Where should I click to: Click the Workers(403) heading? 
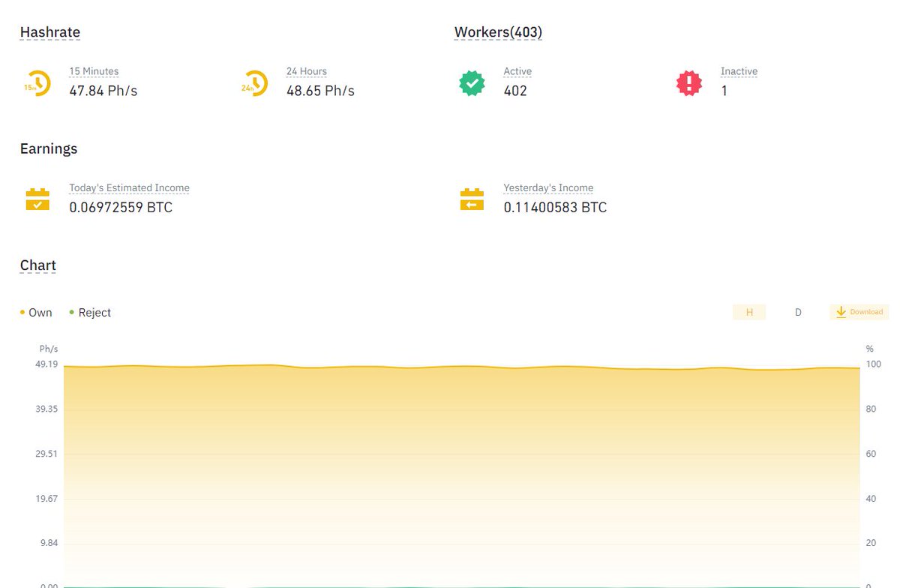(x=498, y=32)
